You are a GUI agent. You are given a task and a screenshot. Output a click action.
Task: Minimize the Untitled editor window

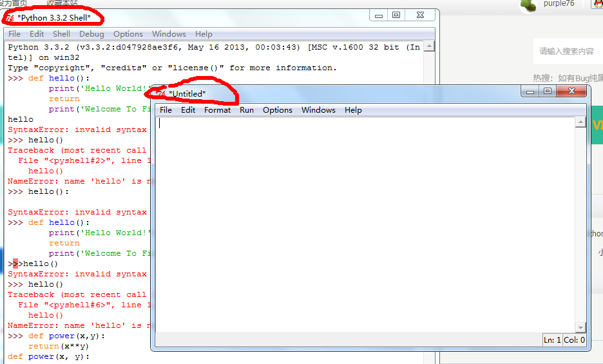click(x=530, y=91)
